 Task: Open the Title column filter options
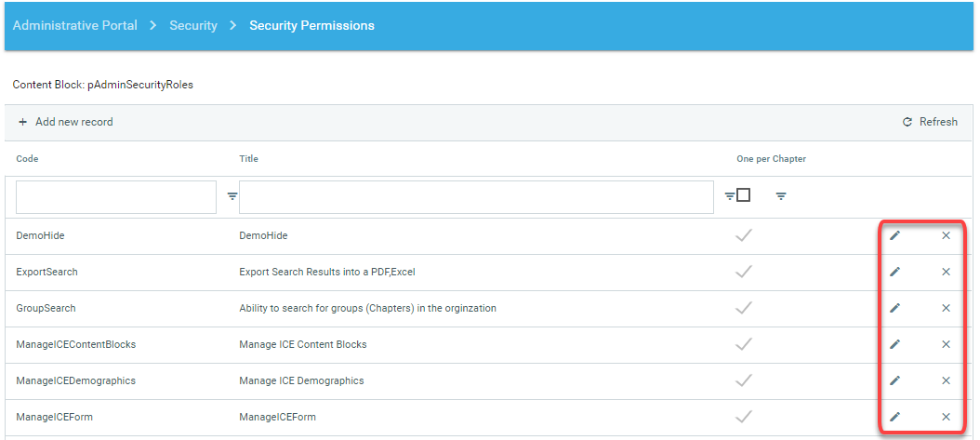[x=729, y=196]
